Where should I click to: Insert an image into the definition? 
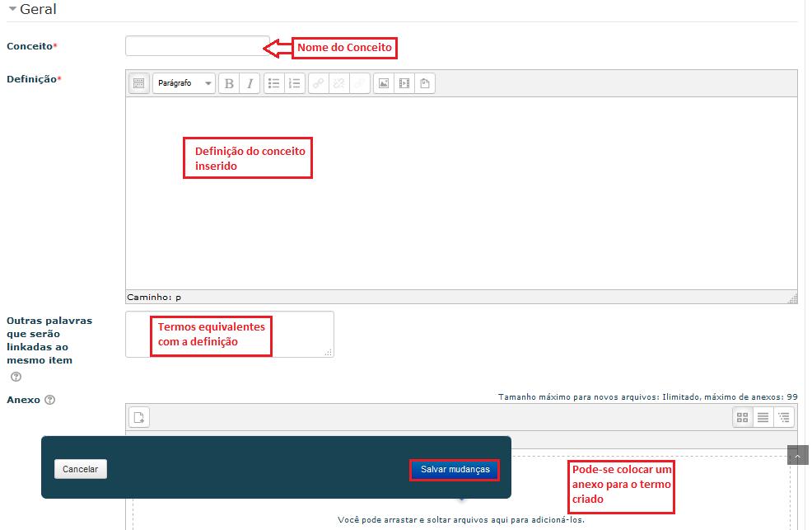point(383,83)
